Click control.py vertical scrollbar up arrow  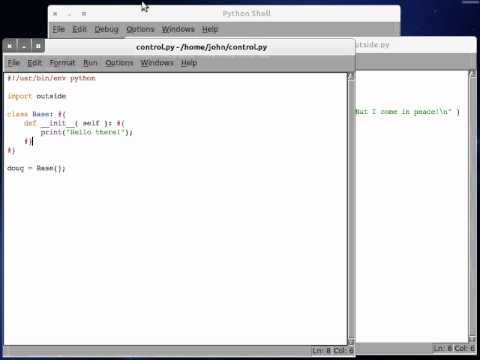(x=351, y=77)
